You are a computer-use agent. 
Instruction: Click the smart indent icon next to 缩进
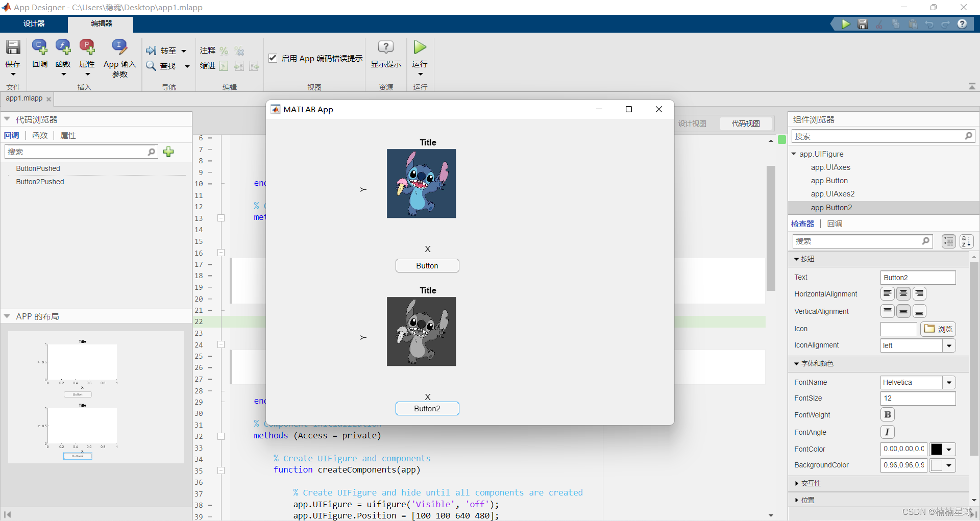224,66
